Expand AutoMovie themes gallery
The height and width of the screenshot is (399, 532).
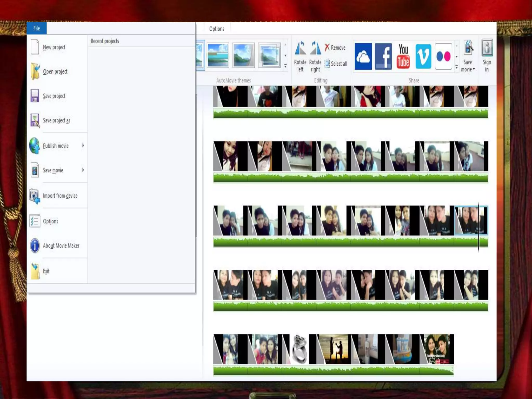point(285,66)
